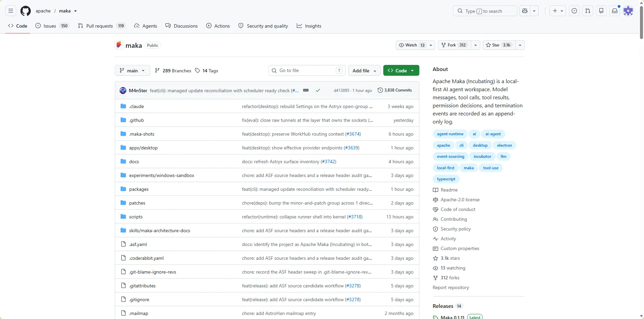Click the agent-runtime topic tag
Image resolution: width=644 pixels, height=319 pixels.
pos(450,134)
